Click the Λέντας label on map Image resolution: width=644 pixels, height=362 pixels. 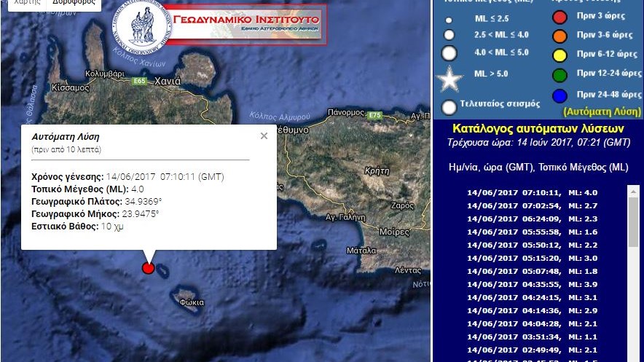[408, 270]
